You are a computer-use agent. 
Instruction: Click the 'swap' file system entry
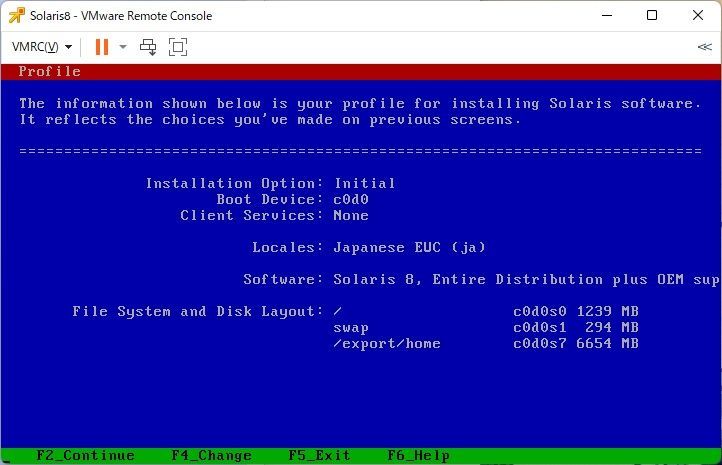tap(351, 328)
